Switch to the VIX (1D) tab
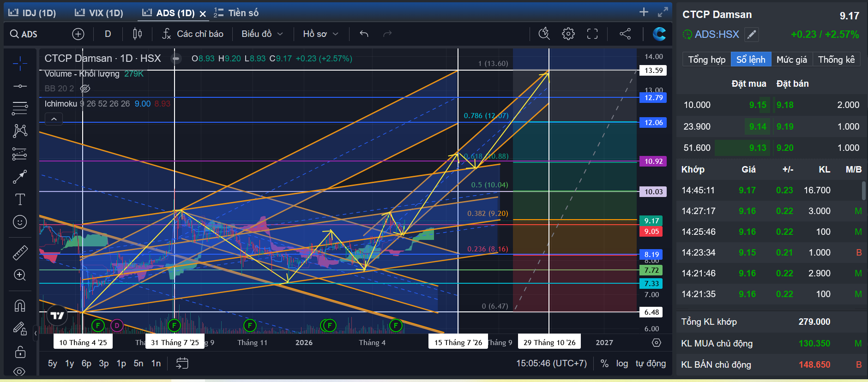868x382 pixels. 99,13
